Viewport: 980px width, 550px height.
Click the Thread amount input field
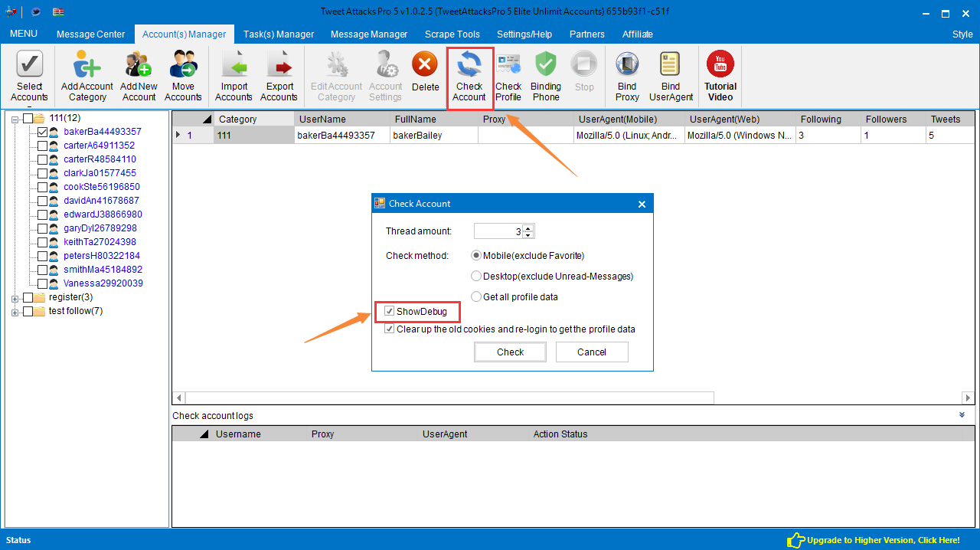click(498, 231)
